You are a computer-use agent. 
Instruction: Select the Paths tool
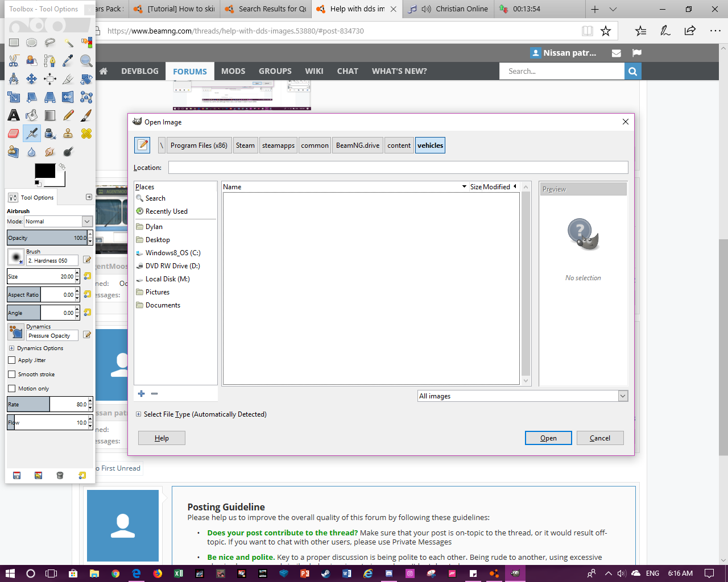pyautogui.click(x=50, y=61)
